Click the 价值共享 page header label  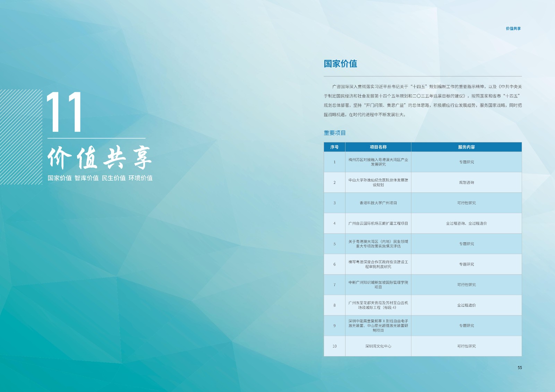coord(513,28)
